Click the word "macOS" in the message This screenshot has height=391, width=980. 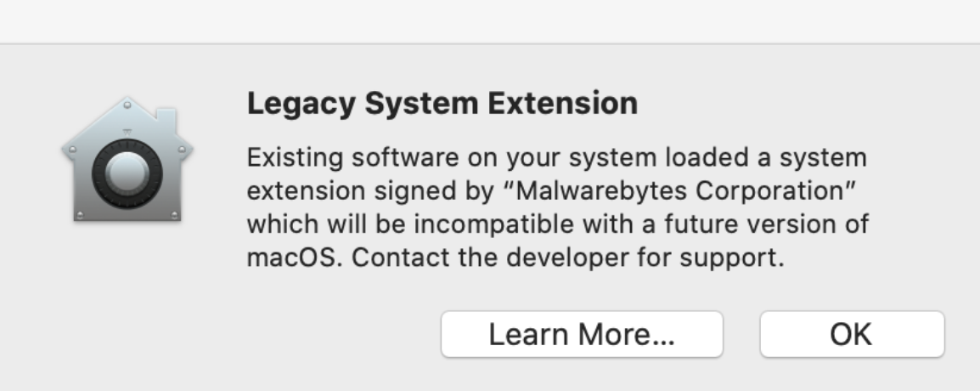[295, 258]
